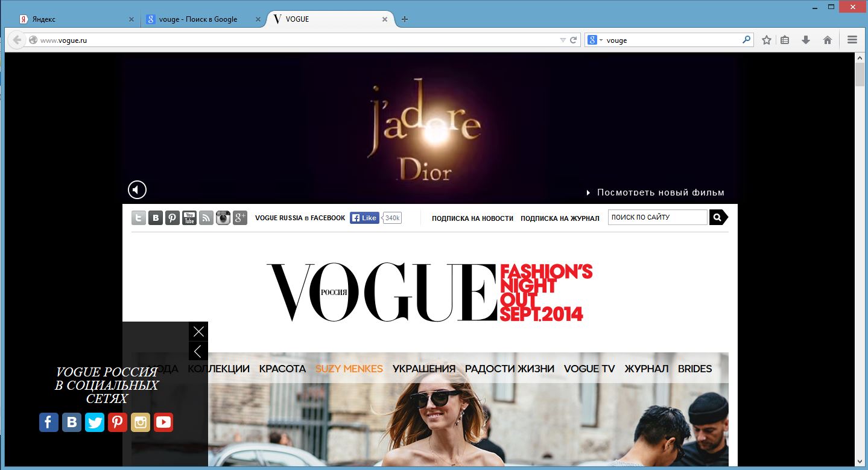This screenshot has height=470, width=868.
Task: Open the РАДОСТИ ЖИЗНИ menu section
Action: (510, 369)
